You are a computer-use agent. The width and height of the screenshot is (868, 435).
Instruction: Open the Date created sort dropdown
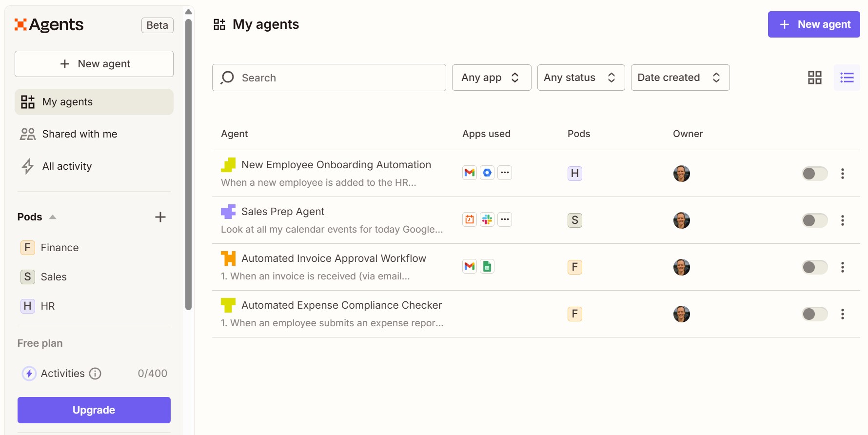(680, 78)
